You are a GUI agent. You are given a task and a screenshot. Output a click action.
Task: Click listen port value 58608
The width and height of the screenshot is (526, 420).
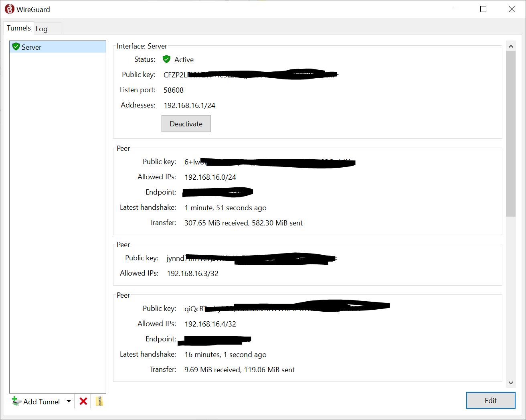174,90
